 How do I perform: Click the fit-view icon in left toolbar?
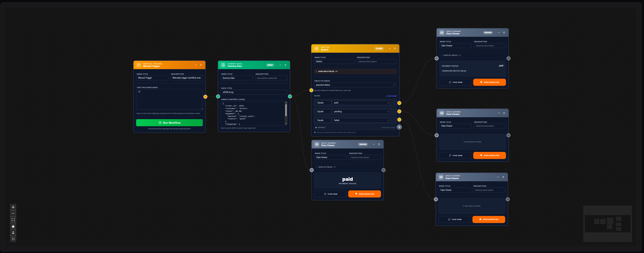click(13, 220)
